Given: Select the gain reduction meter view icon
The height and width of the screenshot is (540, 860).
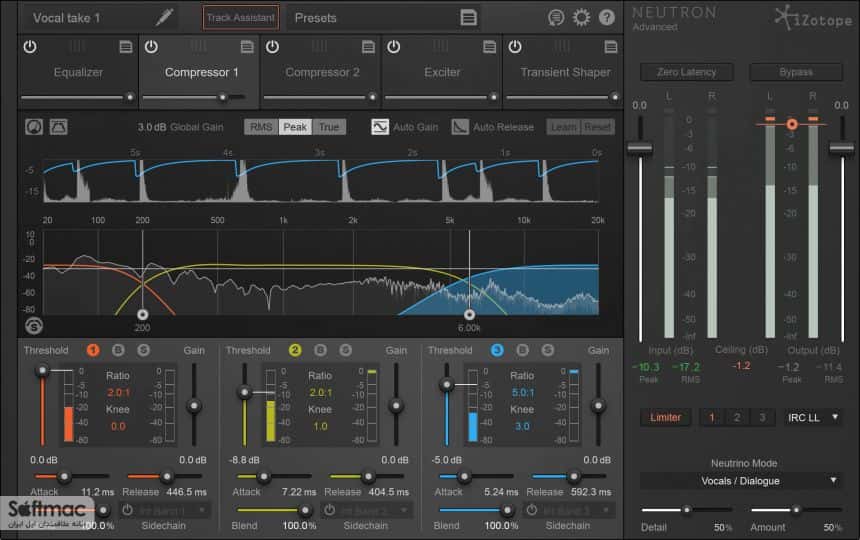Looking at the screenshot, I should tap(34, 127).
